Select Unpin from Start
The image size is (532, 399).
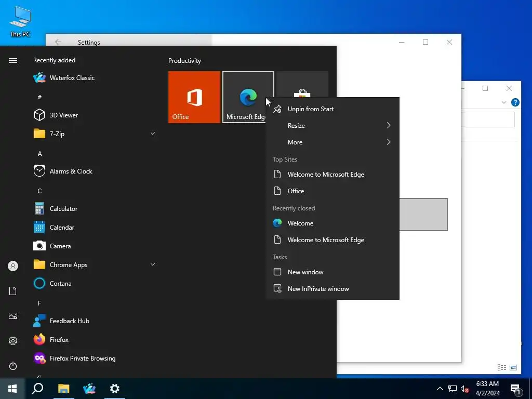pyautogui.click(x=332, y=109)
